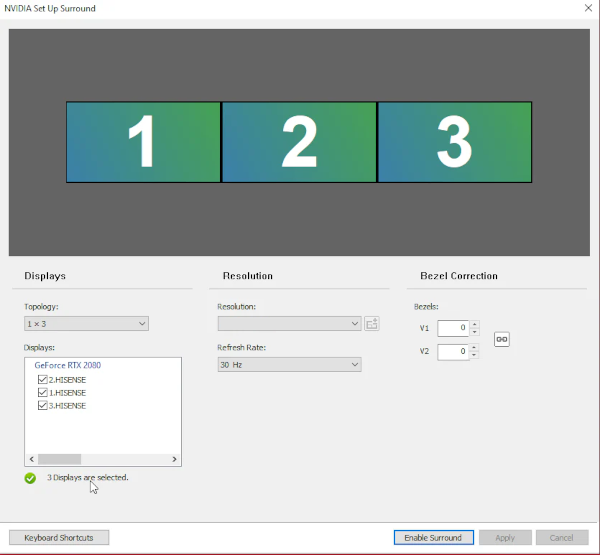Close the NVIDIA Set Up Surround window
600x555 pixels.
point(588,8)
